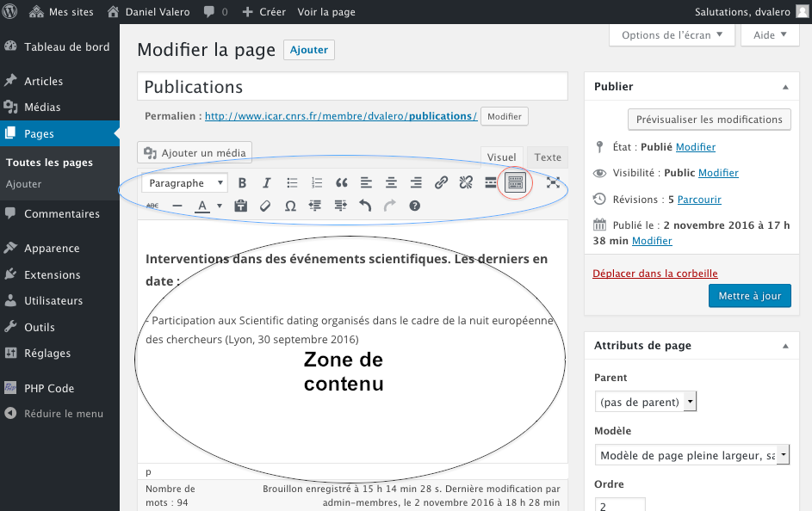Click the text color A swatch button
Screen dimensions: 812x511
point(202,206)
